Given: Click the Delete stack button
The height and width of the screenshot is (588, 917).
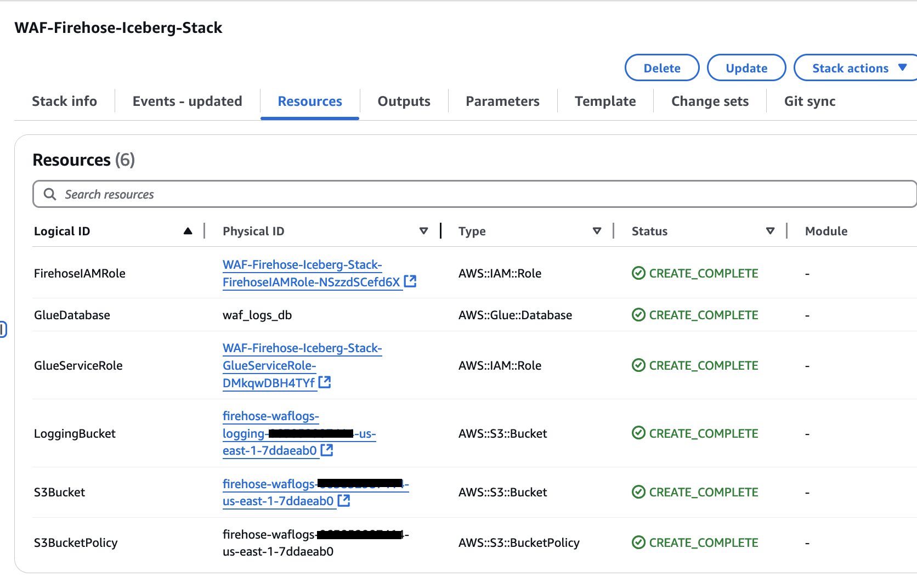Looking at the screenshot, I should [x=661, y=68].
